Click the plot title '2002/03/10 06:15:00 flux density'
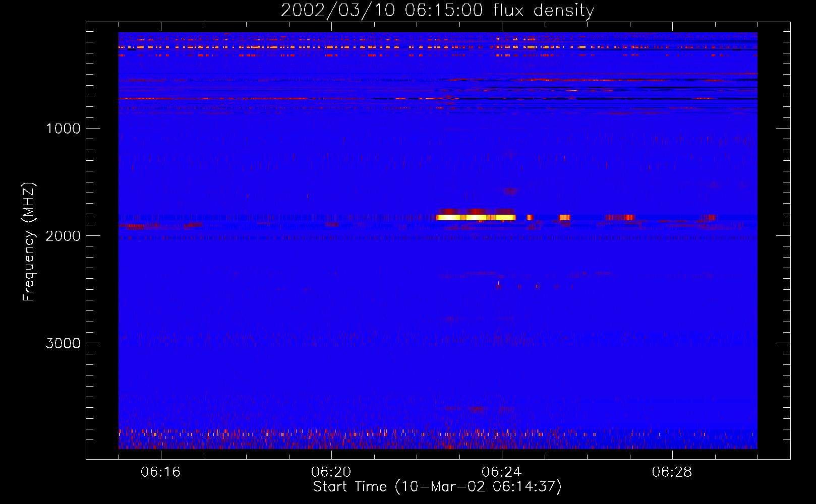The image size is (816, 504). [x=437, y=10]
